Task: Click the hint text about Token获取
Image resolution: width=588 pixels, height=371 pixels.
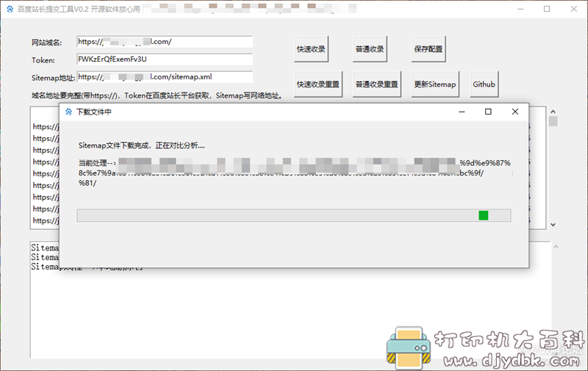Action: 157,96
